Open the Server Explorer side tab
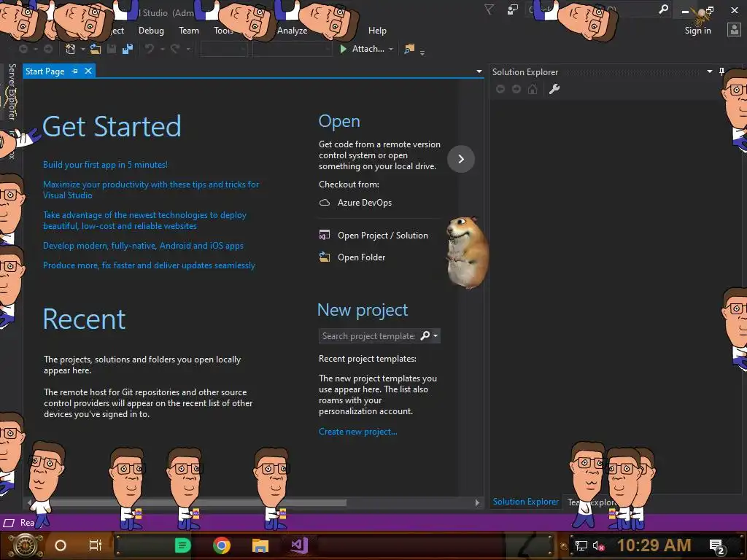This screenshot has height=560, width=747. [x=12, y=91]
